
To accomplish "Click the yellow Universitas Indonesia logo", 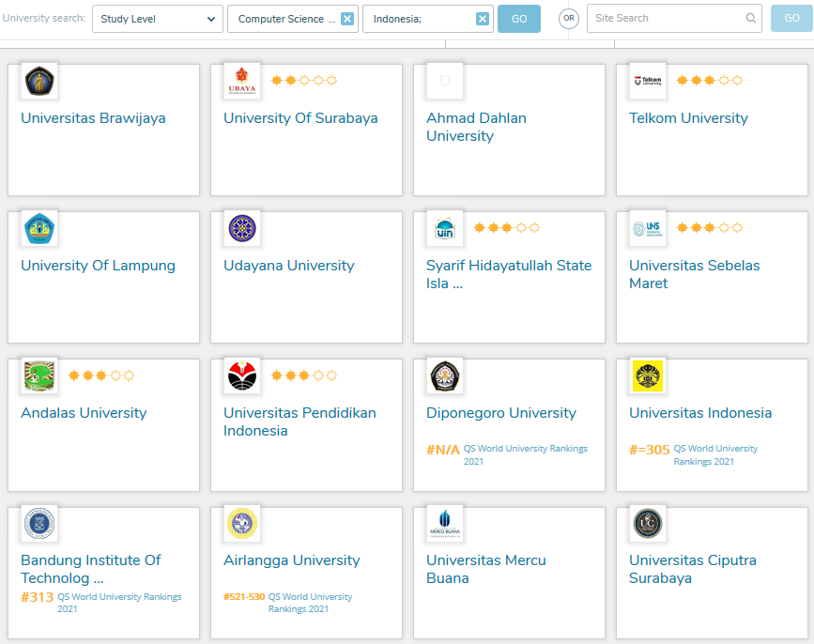I will (x=648, y=376).
